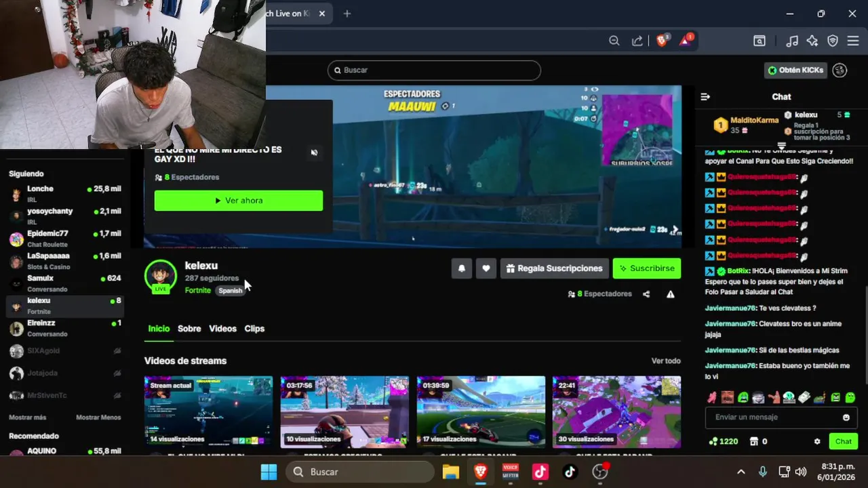Viewport: 868px width, 488px height.
Task: Click the Suscribirse button
Action: (647, 268)
